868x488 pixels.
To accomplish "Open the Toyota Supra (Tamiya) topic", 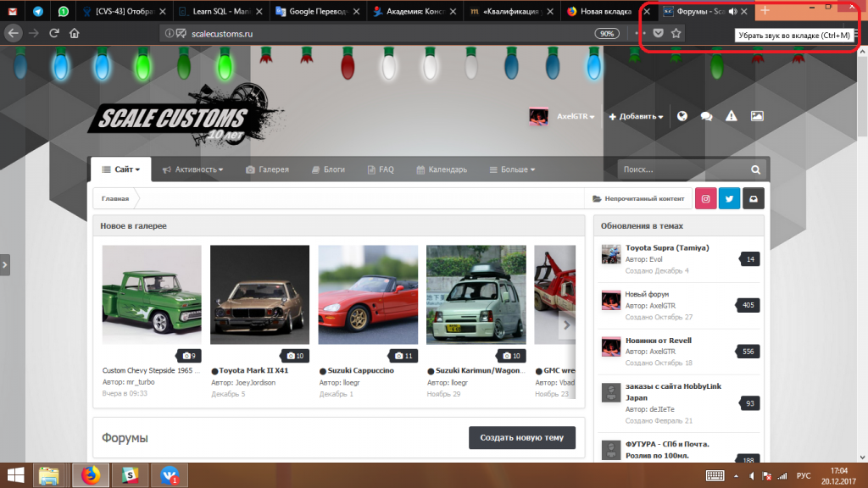I will (667, 248).
